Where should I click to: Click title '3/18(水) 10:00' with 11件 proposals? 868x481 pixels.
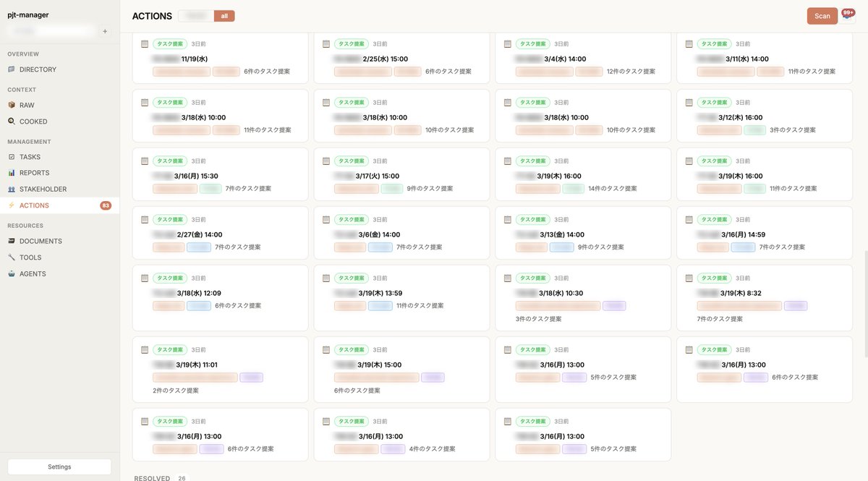tap(204, 117)
